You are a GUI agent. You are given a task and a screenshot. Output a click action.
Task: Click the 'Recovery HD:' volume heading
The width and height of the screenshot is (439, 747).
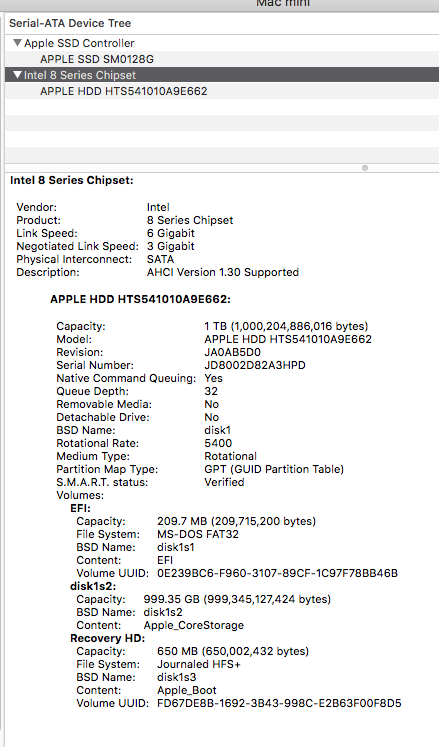(x=107, y=638)
